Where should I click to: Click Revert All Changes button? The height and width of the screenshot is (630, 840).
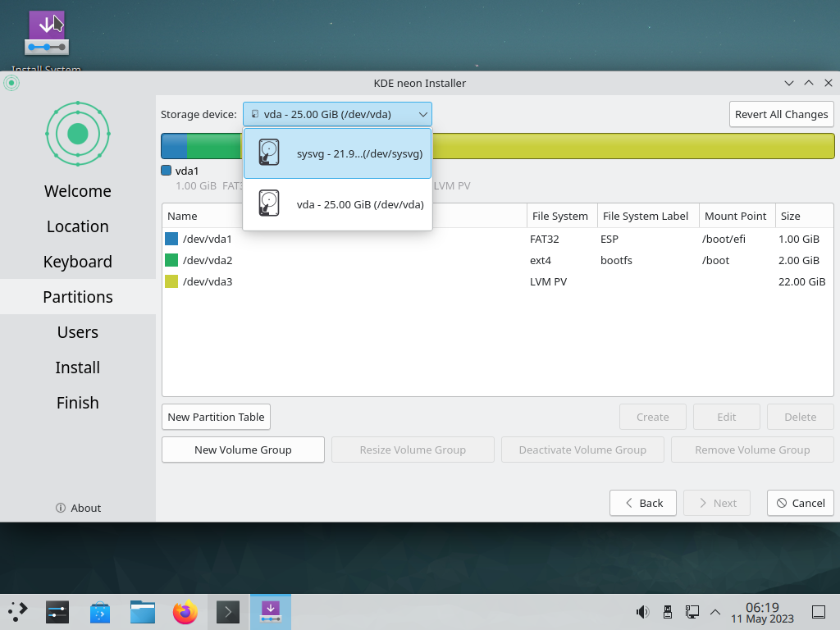781,114
